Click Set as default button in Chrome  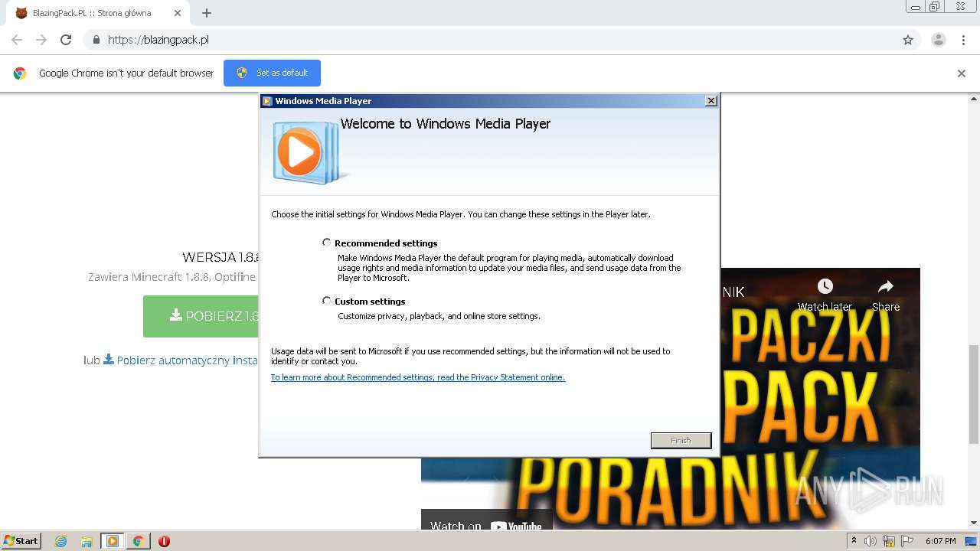pyautogui.click(x=272, y=73)
